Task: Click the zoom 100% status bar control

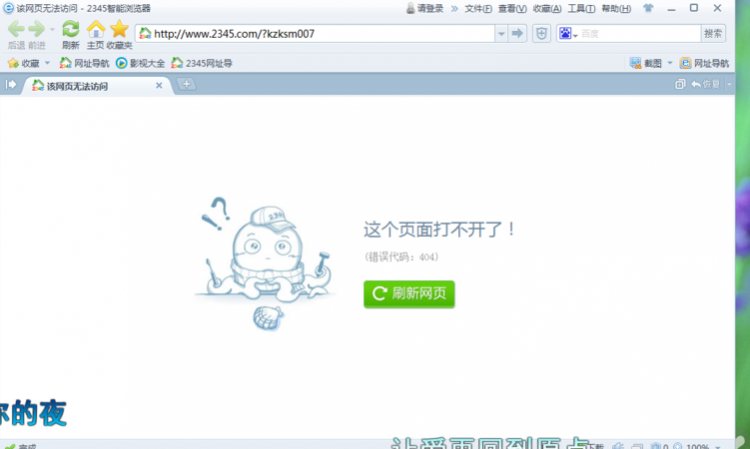Action: coord(691,446)
